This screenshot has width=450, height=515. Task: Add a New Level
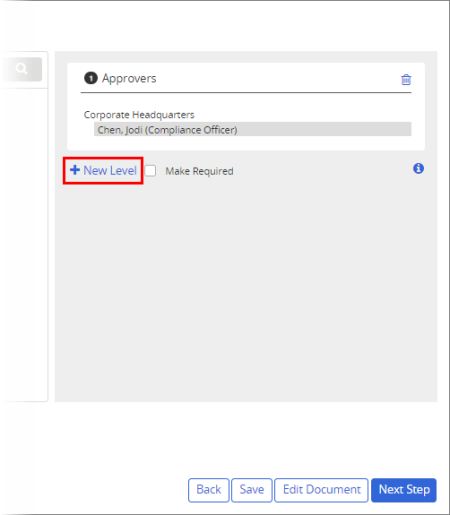tap(103, 170)
